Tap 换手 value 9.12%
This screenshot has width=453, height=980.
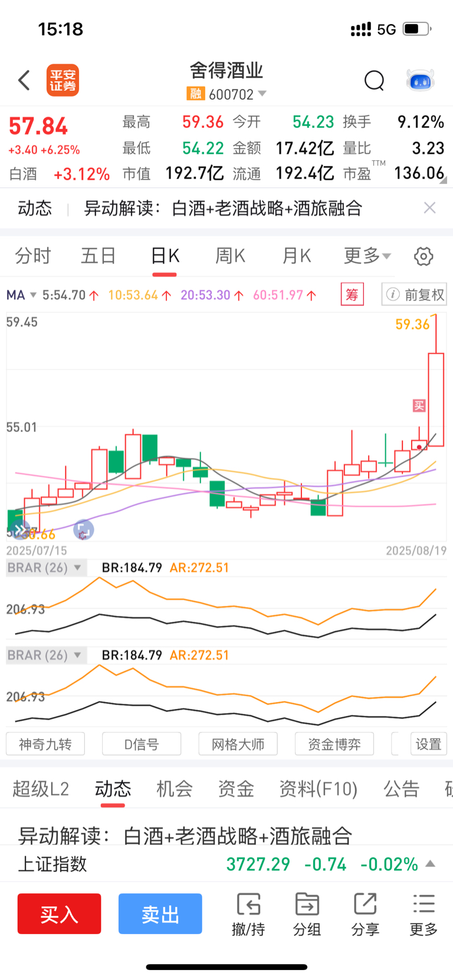[x=421, y=122]
